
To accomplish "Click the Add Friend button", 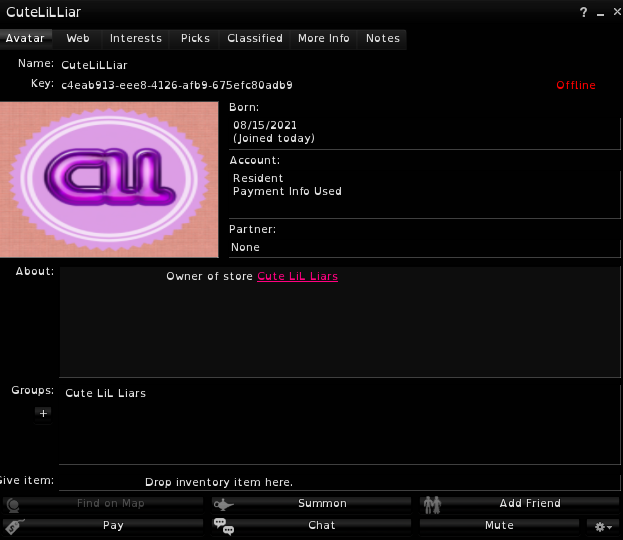I will 519,504.
